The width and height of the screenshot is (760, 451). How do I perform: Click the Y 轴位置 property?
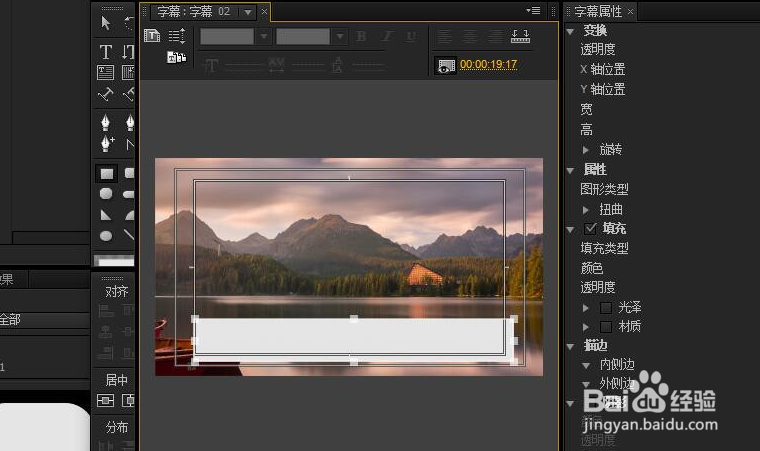[x=603, y=89]
